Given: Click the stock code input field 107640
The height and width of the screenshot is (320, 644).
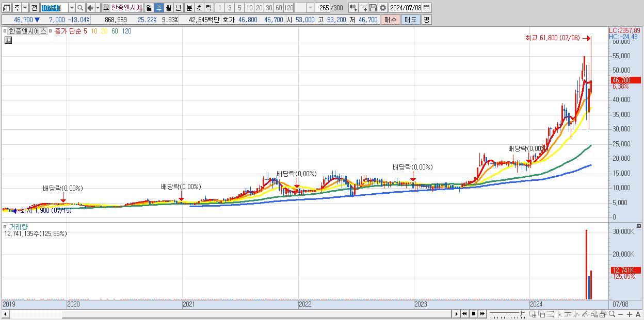Looking at the screenshot, I should (54, 8).
